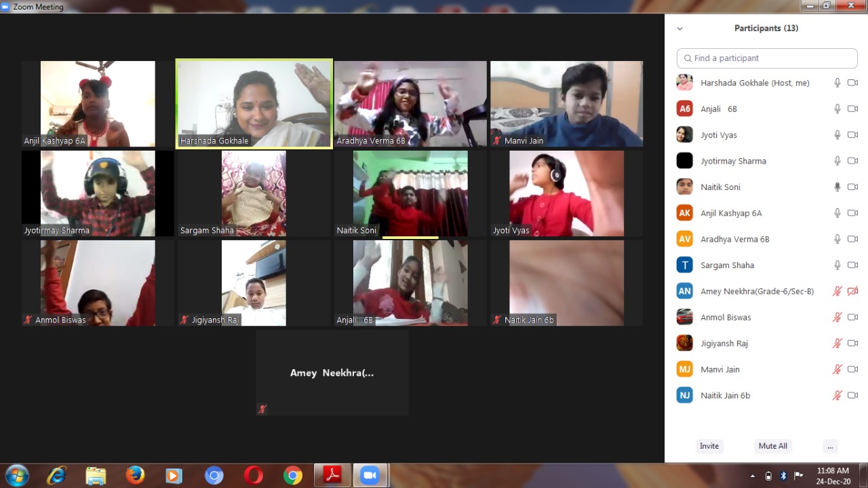This screenshot has width=868, height=488.
Task: Click camera icon for Anjil Kashyap 6A
Action: 853,213
